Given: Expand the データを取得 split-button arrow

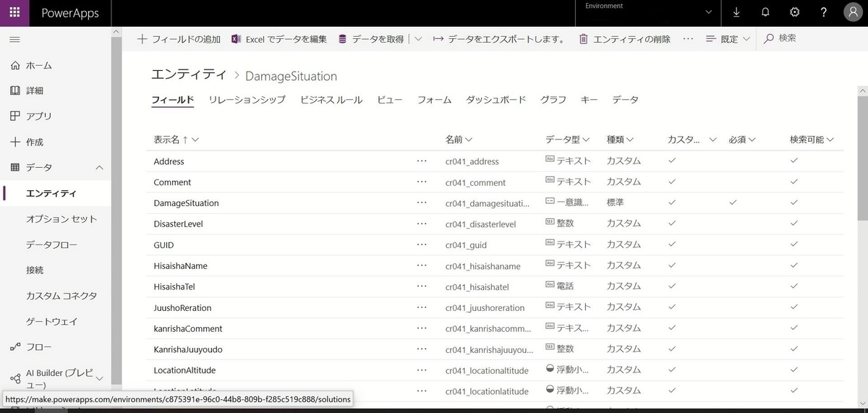Looking at the screenshot, I should [x=418, y=39].
